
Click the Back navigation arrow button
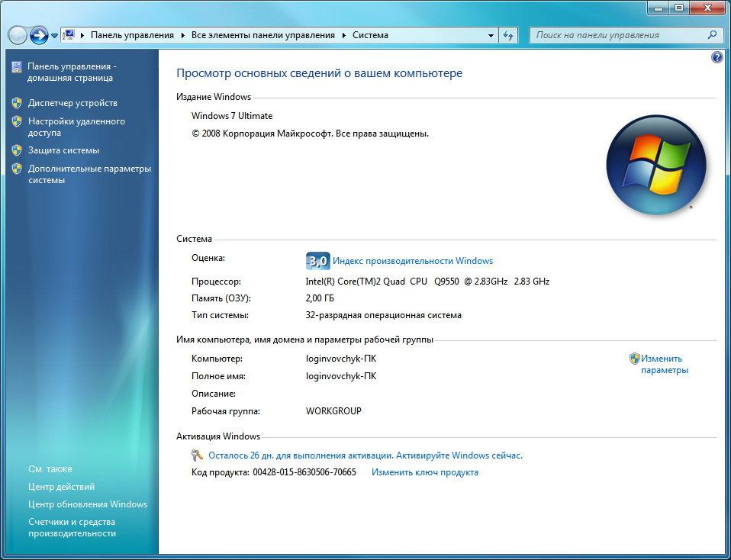18,35
